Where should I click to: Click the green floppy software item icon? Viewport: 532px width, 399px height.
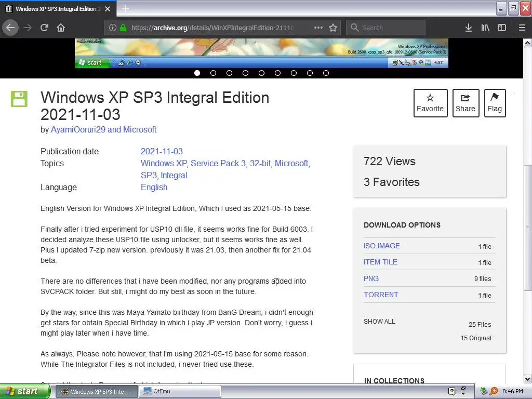coord(19,99)
